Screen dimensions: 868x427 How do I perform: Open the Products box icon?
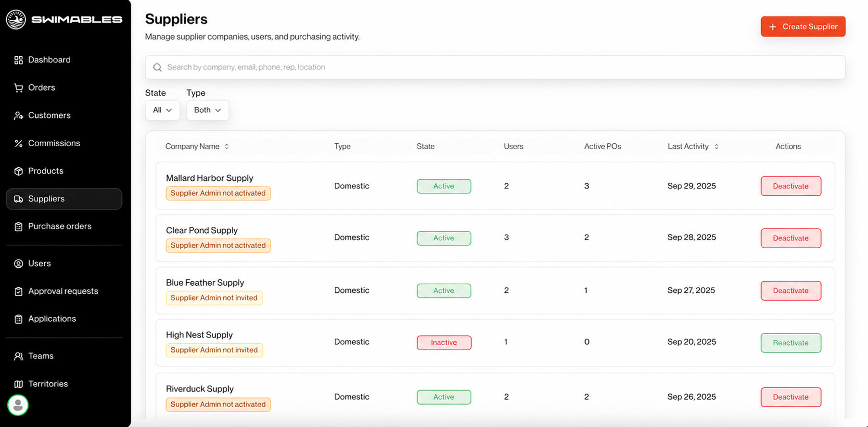tap(18, 171)
